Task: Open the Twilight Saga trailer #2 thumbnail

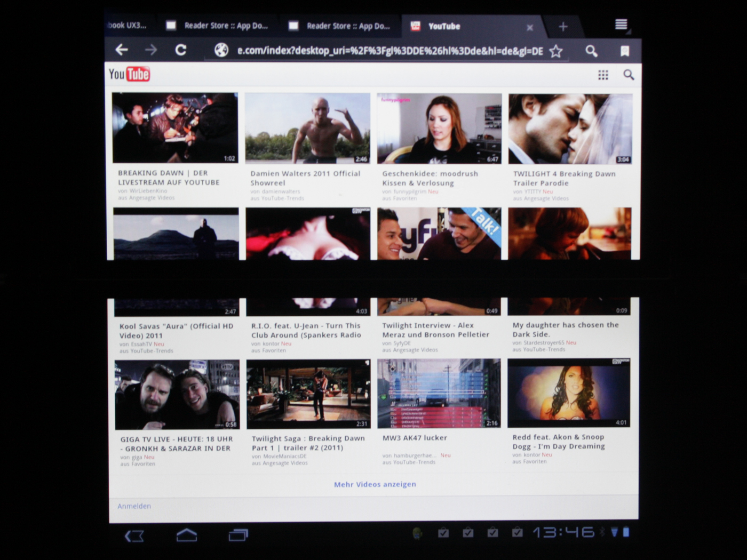Action: pos(308,394)
